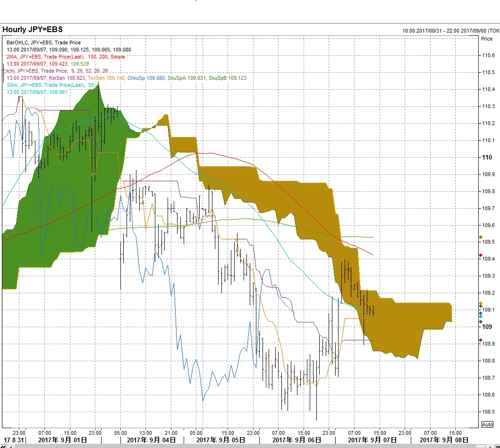500x448 pixels.
Task: Select the 2MA indicator legend line
Action: [x=66, y=57]
